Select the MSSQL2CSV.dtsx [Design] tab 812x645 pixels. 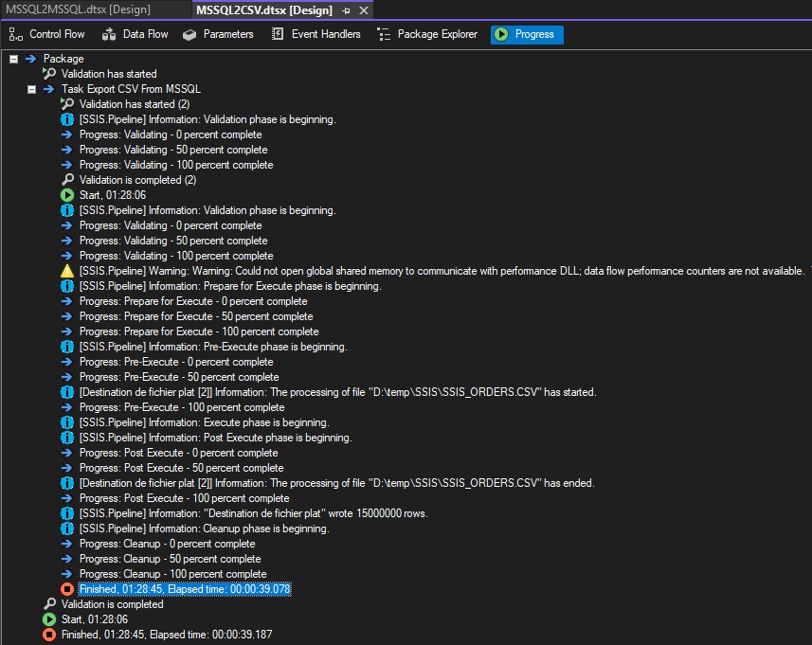[264, 10]
